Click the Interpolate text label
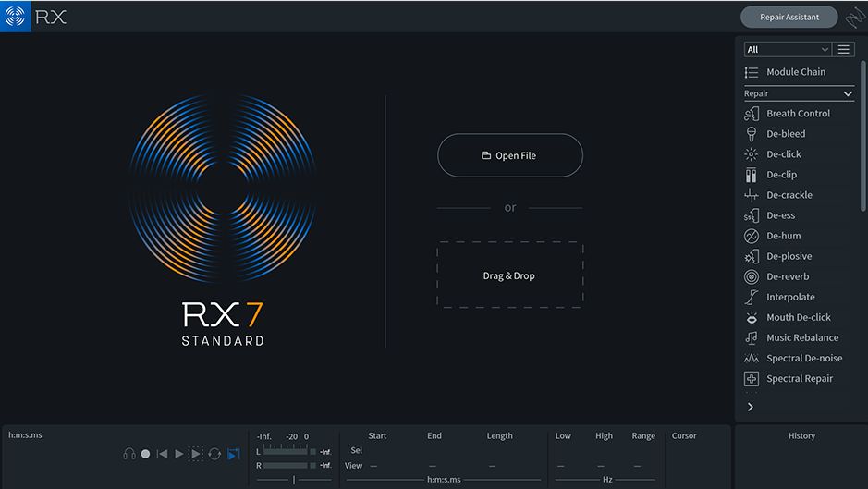The width and height of the screenshot is (868, 489). (790, 297)
